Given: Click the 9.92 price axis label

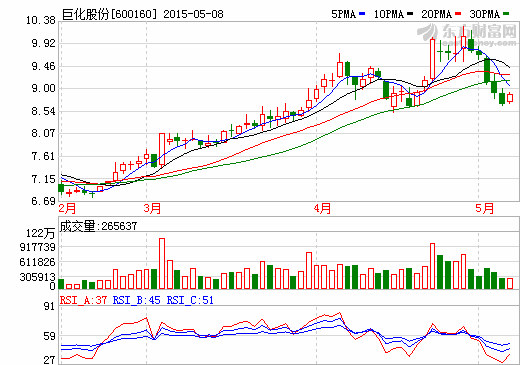Looking at the screenshot, I should click(x=44, y=43).
